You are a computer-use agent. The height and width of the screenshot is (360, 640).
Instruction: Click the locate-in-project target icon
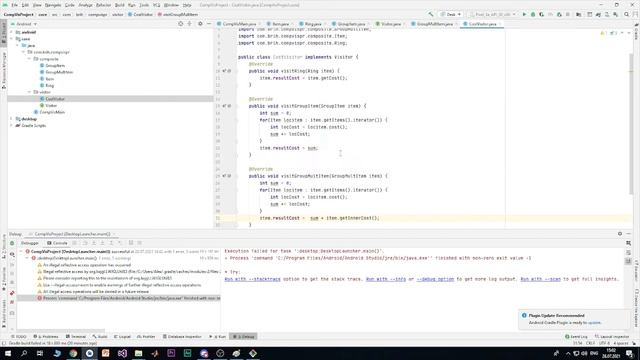pyautogui.click(x=180, y=24)
